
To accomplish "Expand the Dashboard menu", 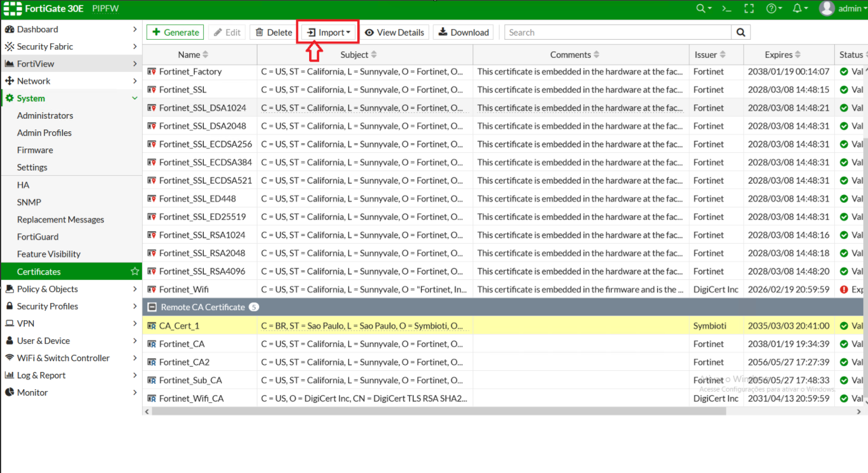I will point(71,29).
